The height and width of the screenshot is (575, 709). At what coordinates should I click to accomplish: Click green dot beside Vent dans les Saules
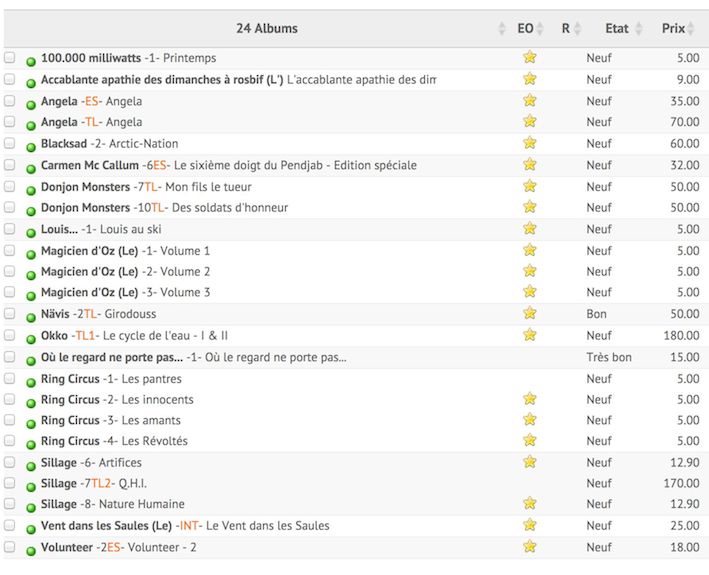pos(31,528)
